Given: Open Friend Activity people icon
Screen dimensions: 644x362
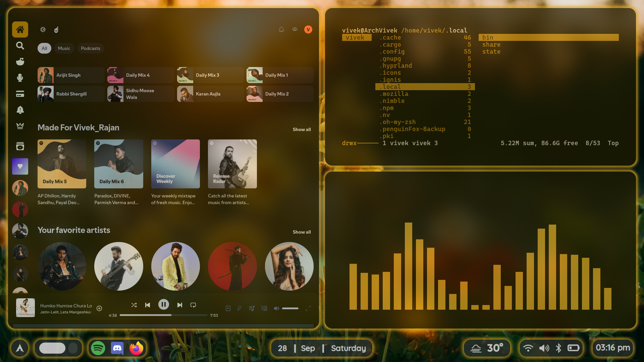Looking at the screenshot, I should click(295, 29).
